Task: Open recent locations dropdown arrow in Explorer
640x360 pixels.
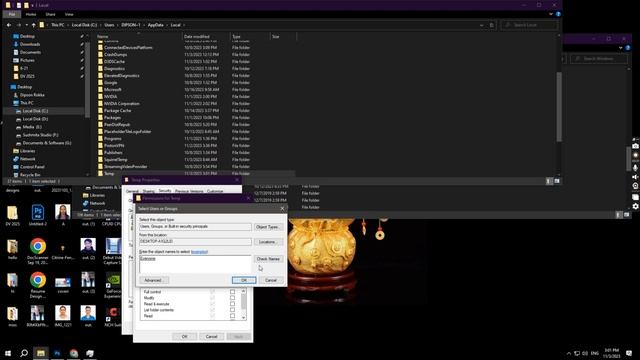Action: coord(27,25)
